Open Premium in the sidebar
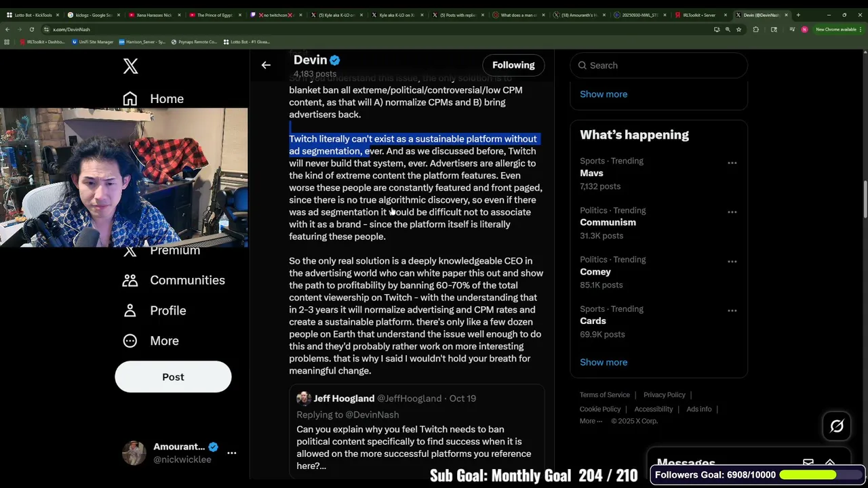Viewport: 868px width, 488px height. (x=175, y=251)
